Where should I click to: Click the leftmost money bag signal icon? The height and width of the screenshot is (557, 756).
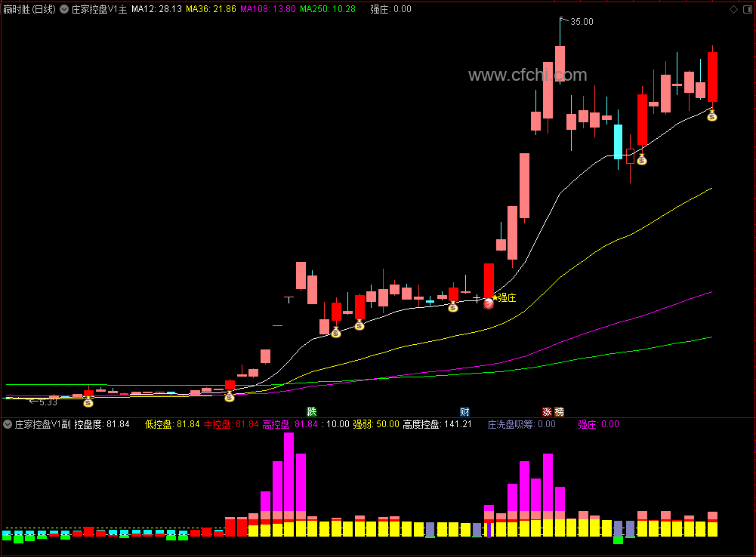click(88, 402)
